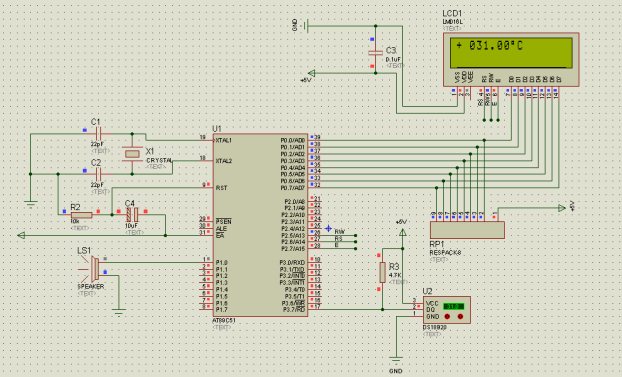The height and width of the screenshot is (377, 622).
Task: Select the LS1 speaker symbol
Action: tap(94, 269)
